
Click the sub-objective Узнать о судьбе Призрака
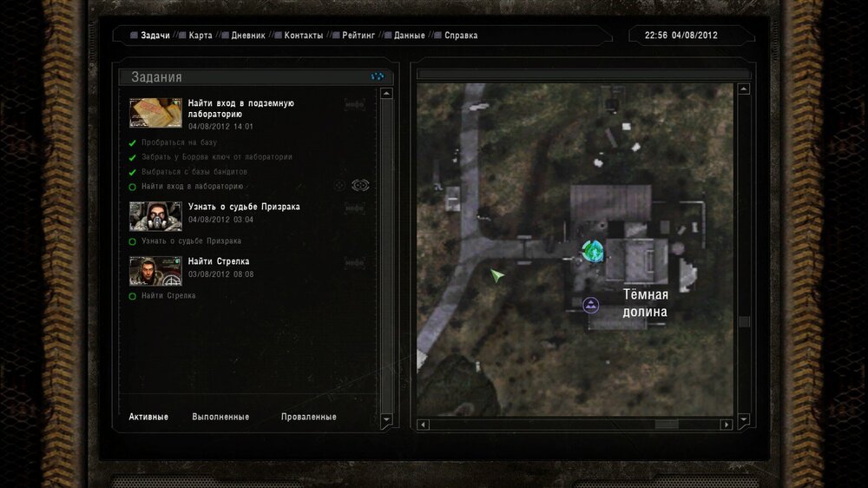point(191,241)
